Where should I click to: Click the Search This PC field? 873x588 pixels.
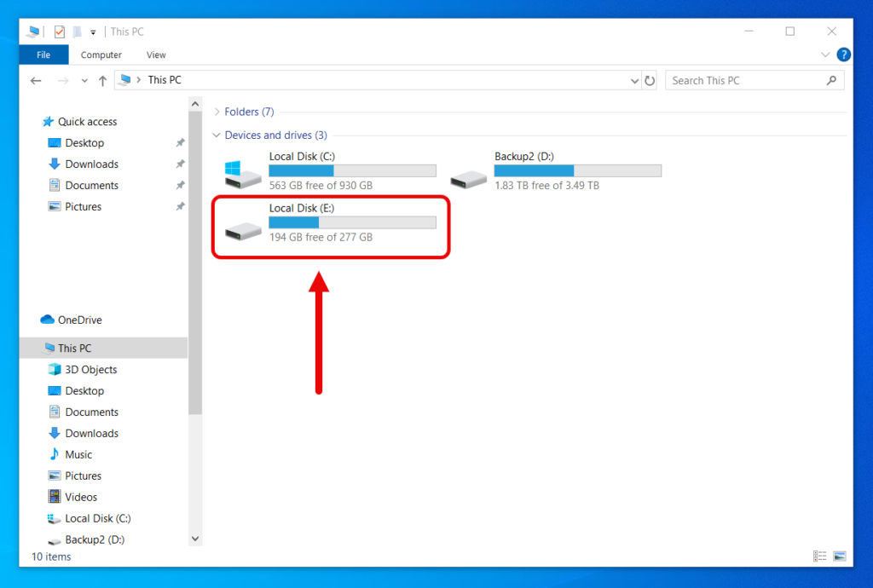[754, 81]
